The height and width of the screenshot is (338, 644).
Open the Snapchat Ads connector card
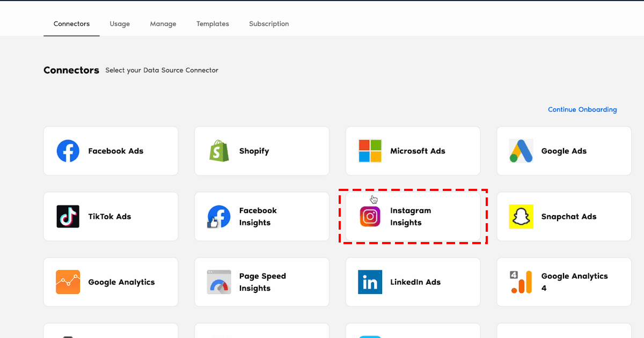pos(564,217)
